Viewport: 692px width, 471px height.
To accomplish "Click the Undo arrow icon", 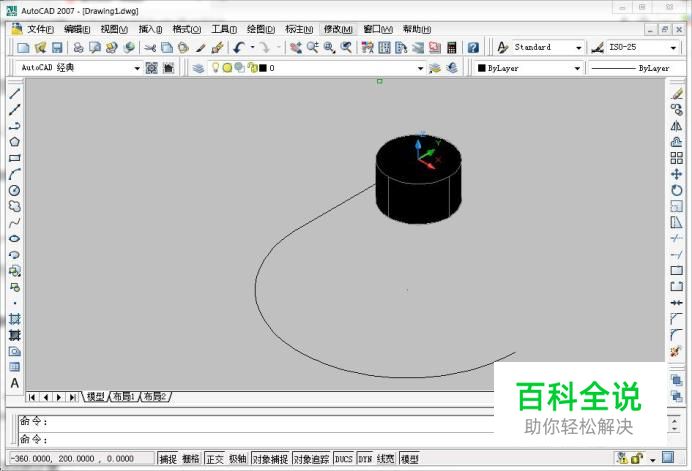I will (239, 47).
